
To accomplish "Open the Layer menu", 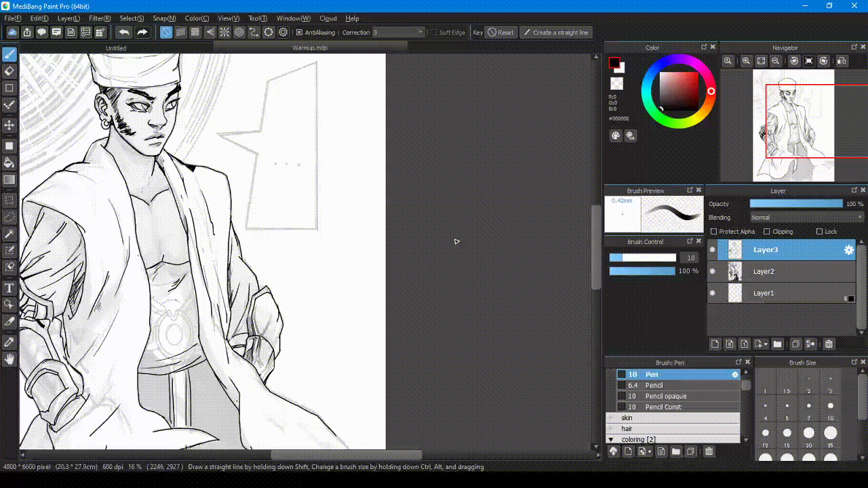I will click(68, 18).
